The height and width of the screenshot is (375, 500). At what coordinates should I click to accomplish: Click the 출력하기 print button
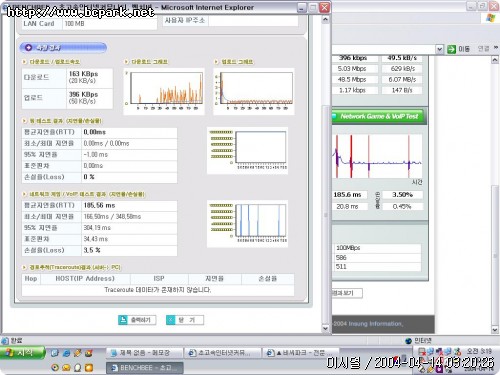pyautogui.click(x=137, y=320)
